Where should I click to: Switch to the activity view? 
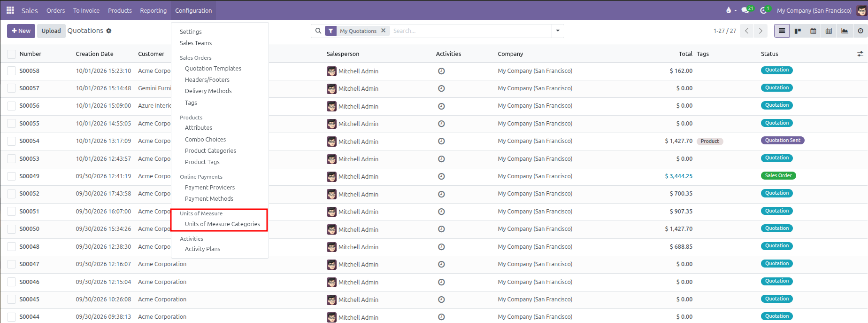pos(860,31)
